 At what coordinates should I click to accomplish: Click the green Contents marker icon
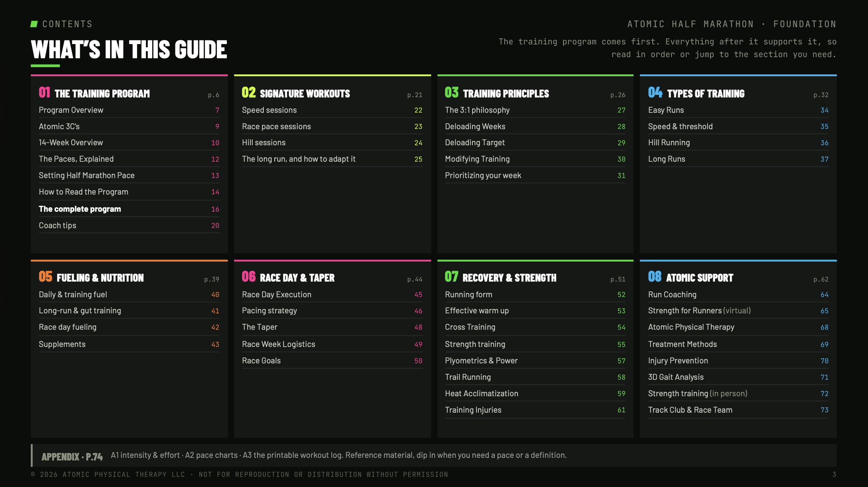pyautogui.click(x=34, y=24)
